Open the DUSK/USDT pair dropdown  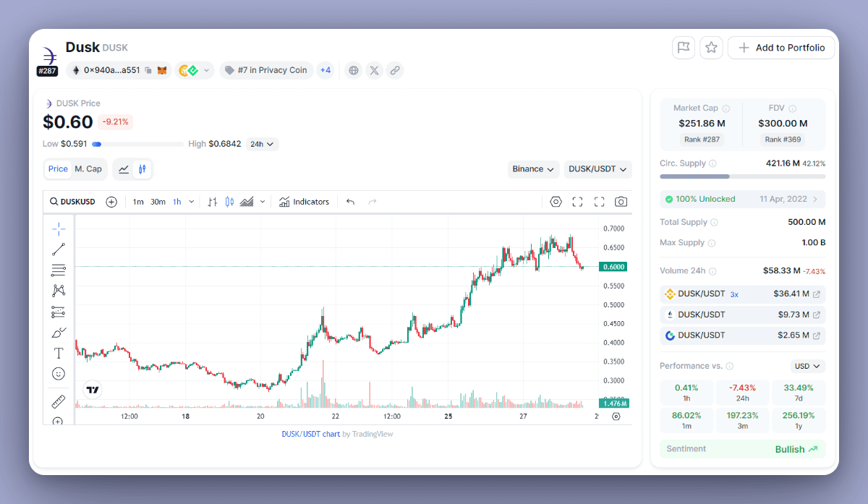(598, 169)
